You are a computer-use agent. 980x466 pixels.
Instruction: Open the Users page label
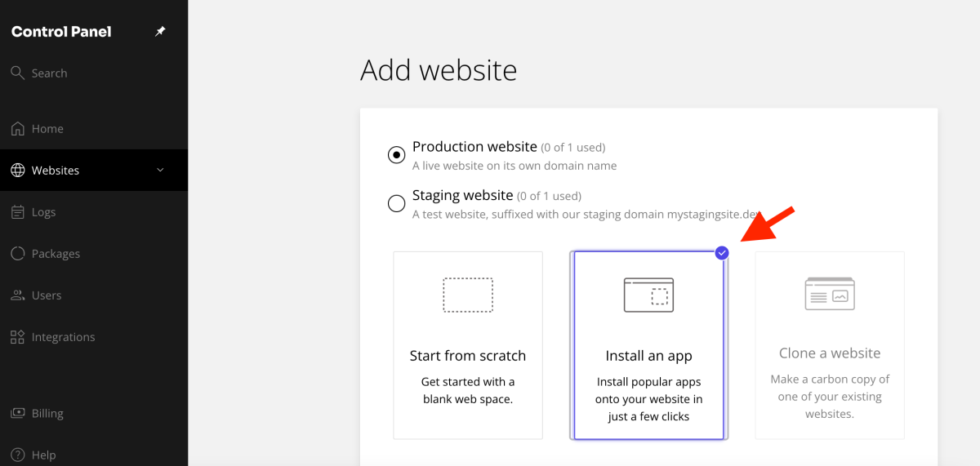[x=47, y=295]
